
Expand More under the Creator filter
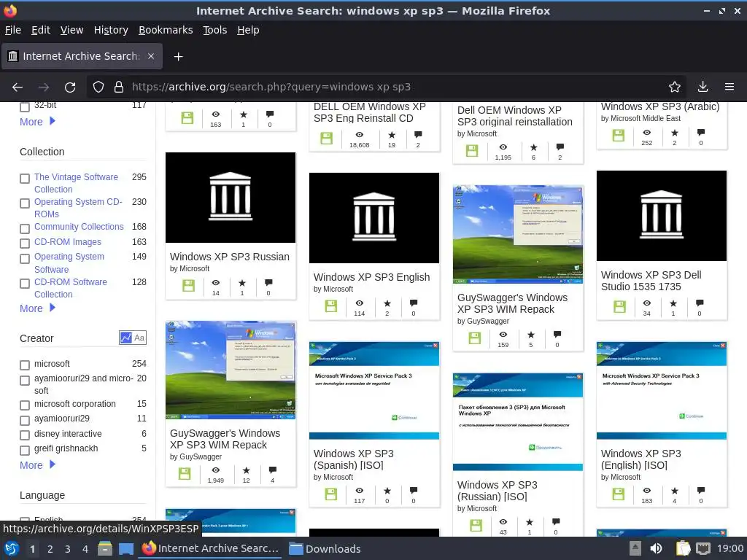pos(38,465)
